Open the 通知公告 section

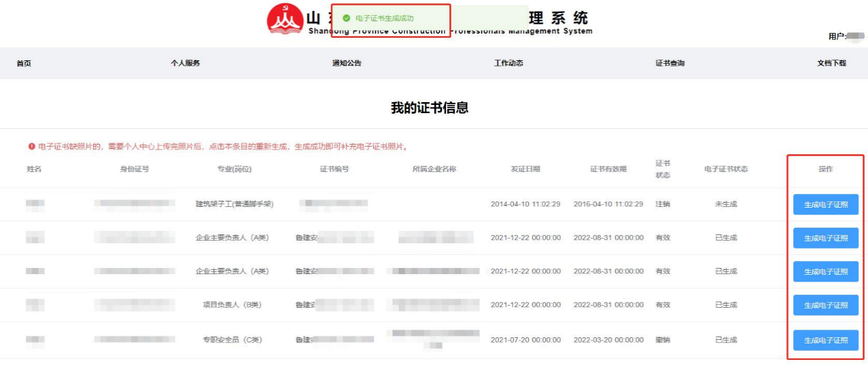point(347,63)
